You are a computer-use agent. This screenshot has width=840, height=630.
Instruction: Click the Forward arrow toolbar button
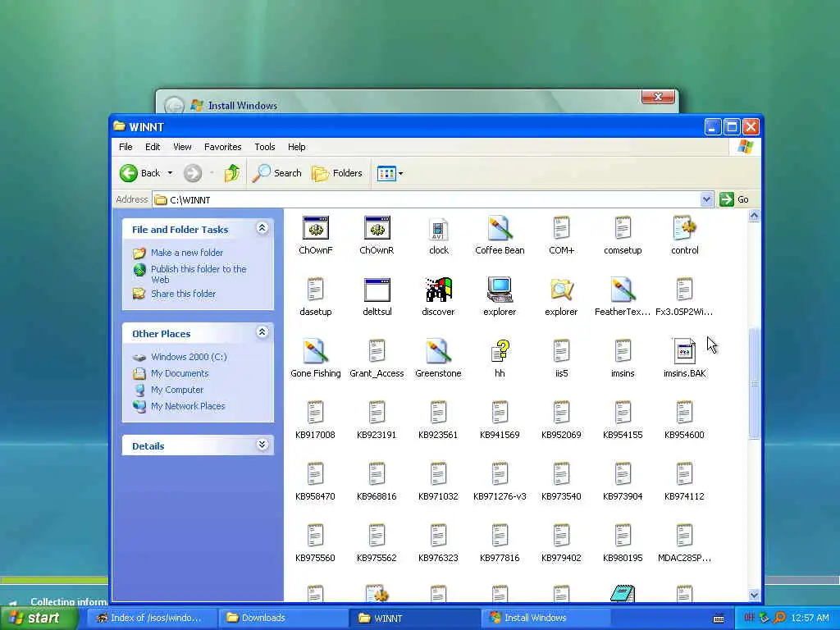(193, 173)
